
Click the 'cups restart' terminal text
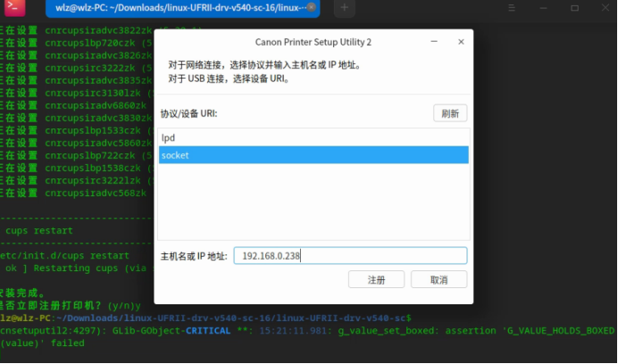pyautogui.click(x=39, y=230)
